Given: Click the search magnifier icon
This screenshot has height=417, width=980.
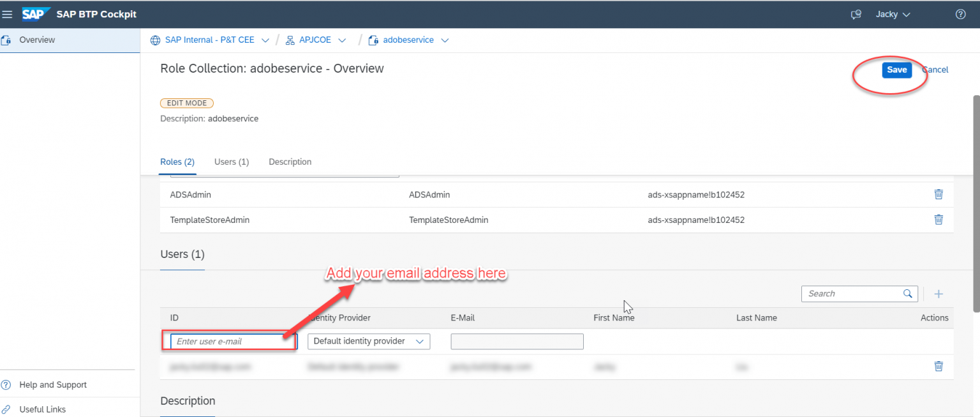Looking at the screenshot, I should click(x=907, y=293).
